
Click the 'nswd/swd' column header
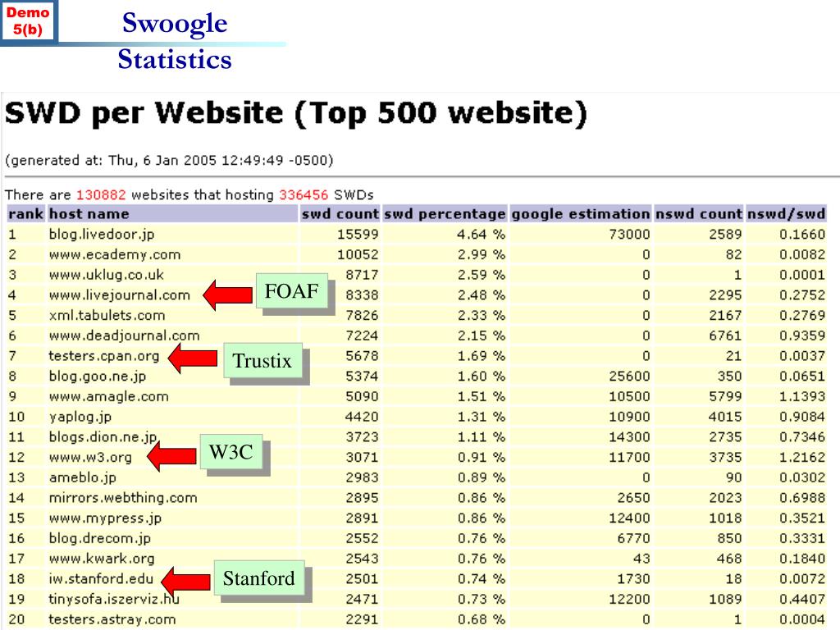click(x=786, y=214)
